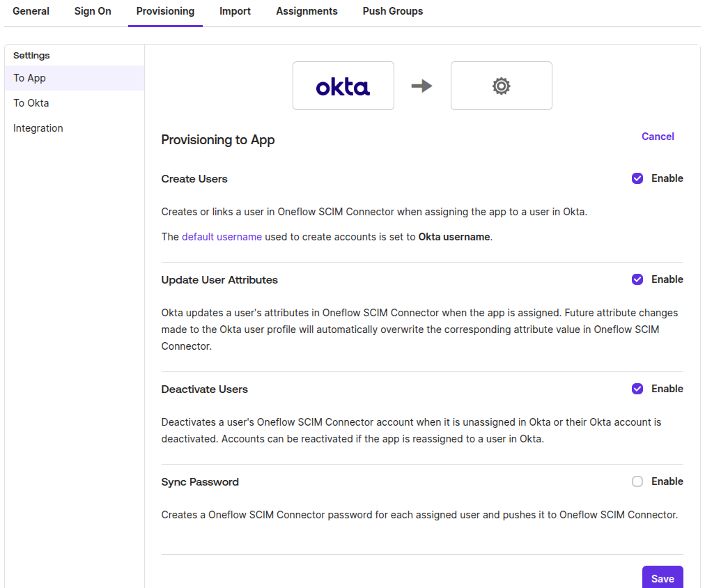This screenshot has height=588, width=705.
Task: Go to the Assignments tab
Action: 307,11
